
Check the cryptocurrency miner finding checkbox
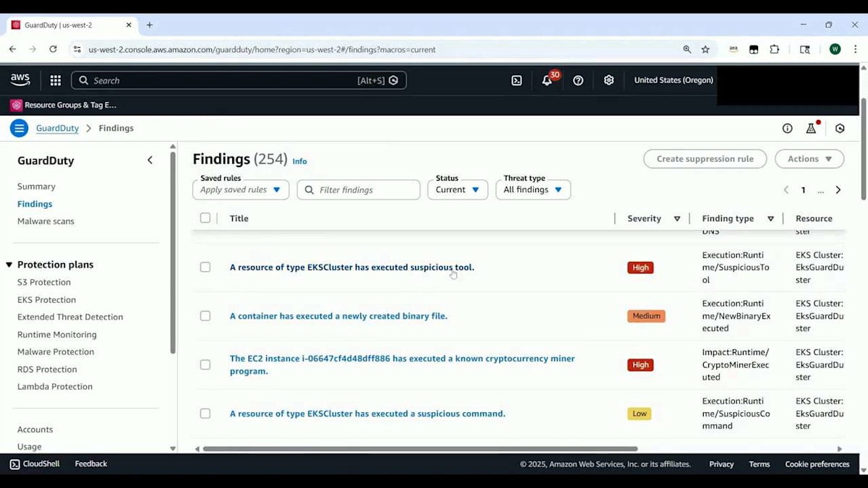205,364
